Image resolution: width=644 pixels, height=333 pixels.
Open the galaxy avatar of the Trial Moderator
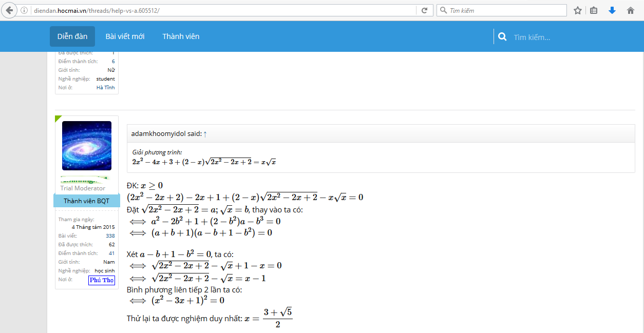pos(87,146)
